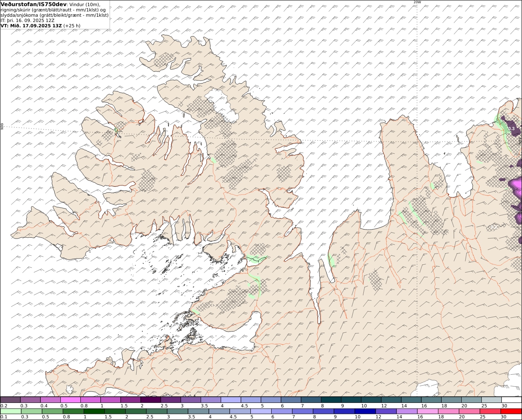Pick the bright red 30 swatch in lower legend
This screenshot has width=522, height=420.
tap(511, 411)
